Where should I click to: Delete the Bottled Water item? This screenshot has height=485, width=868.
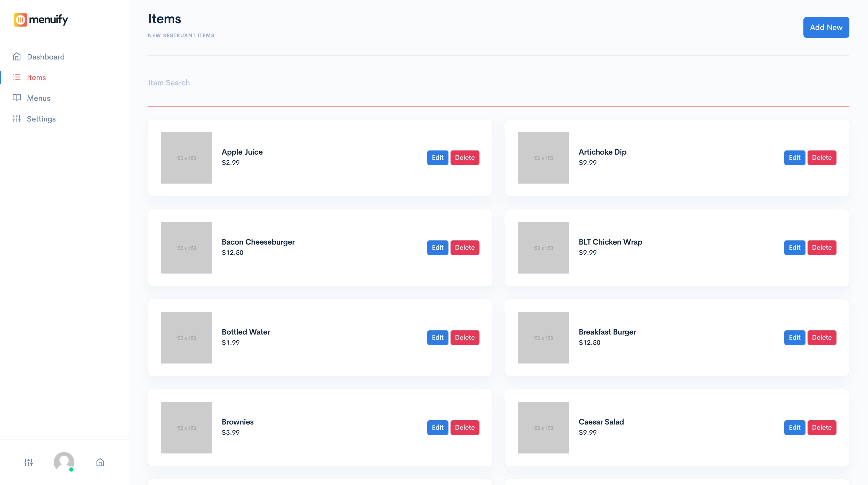(x=465, y=338)
